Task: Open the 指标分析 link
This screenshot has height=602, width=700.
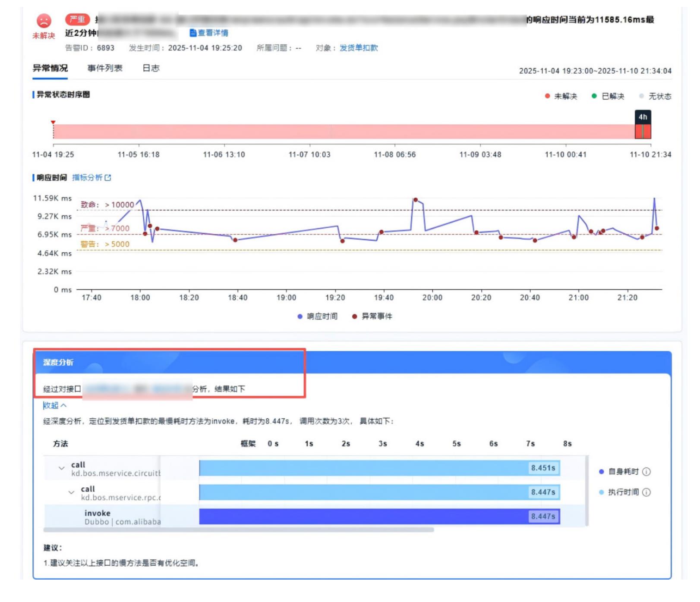Action: pyautogui.click(x=87, y=177)
